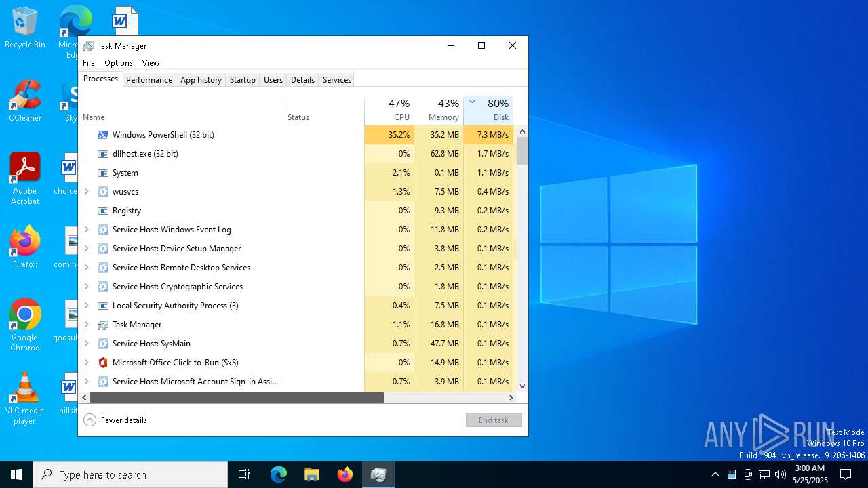Open VLC media player desktop shortcut
Image resolution: width=868 pixels, height=488 pixels.
pyautogui.click(x=25, y=399)
